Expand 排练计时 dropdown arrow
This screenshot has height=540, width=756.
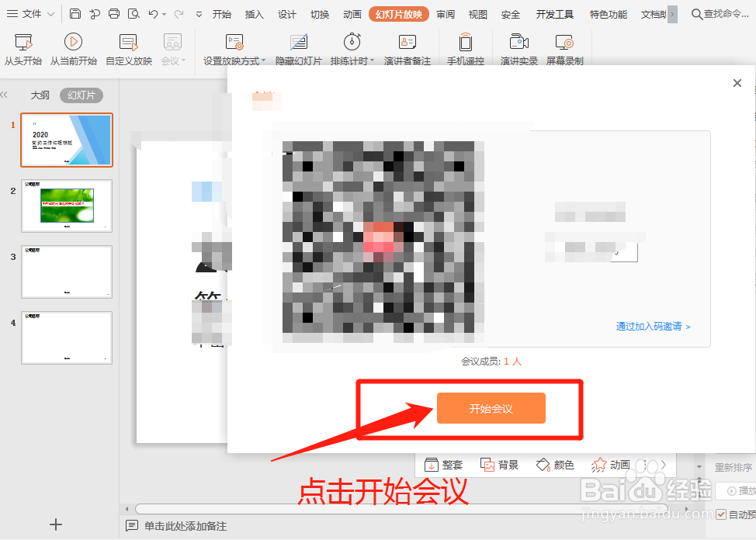click(x=373, y=61)
